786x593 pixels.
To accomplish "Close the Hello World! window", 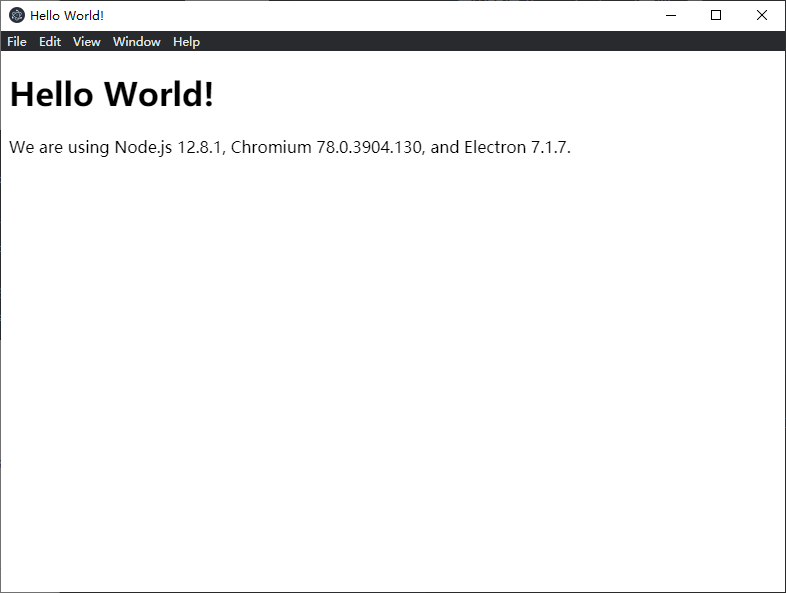I will tap(762, 15).
